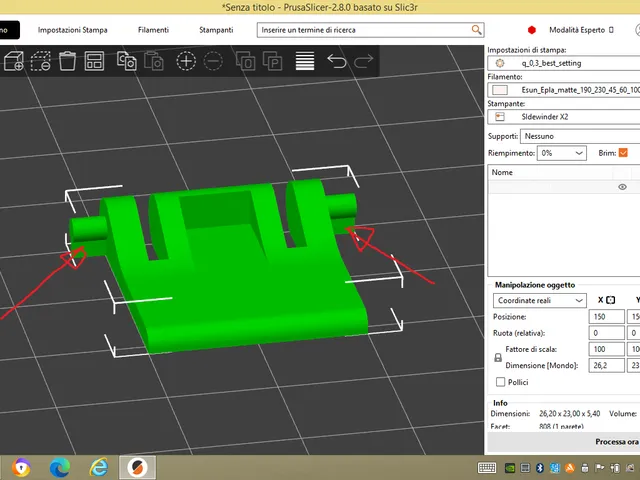Screen dimensions: 640x480
Task: Click the Redo arrow icon
Action: click(364, 61)
